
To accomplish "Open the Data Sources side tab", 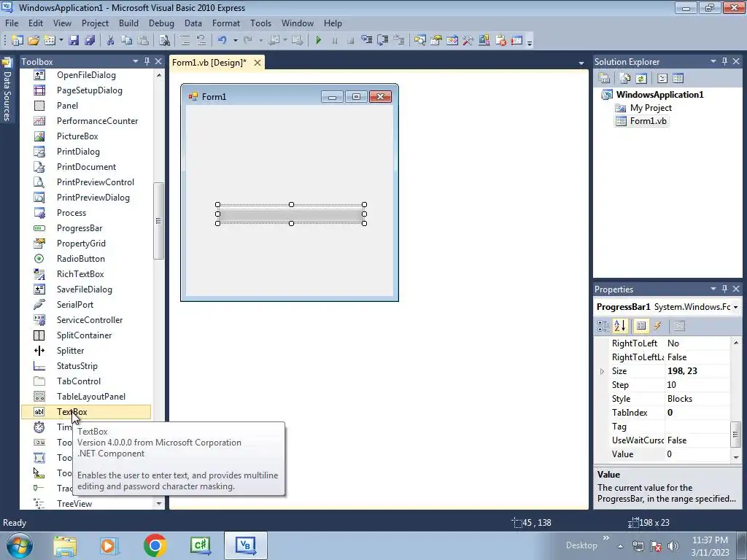I will (x=7, y=90).
